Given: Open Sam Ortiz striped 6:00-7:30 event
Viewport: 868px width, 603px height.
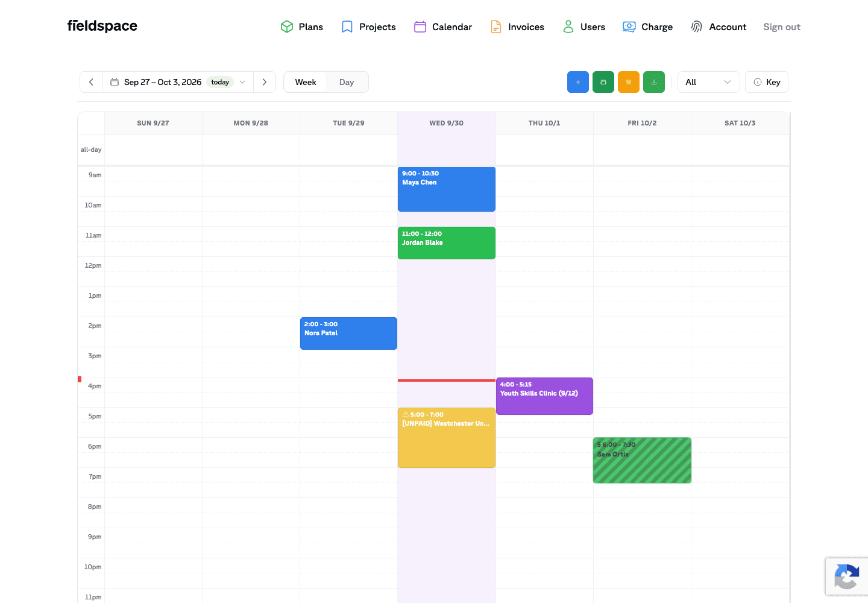Looking at the screenshot, I should pos(642,460).
